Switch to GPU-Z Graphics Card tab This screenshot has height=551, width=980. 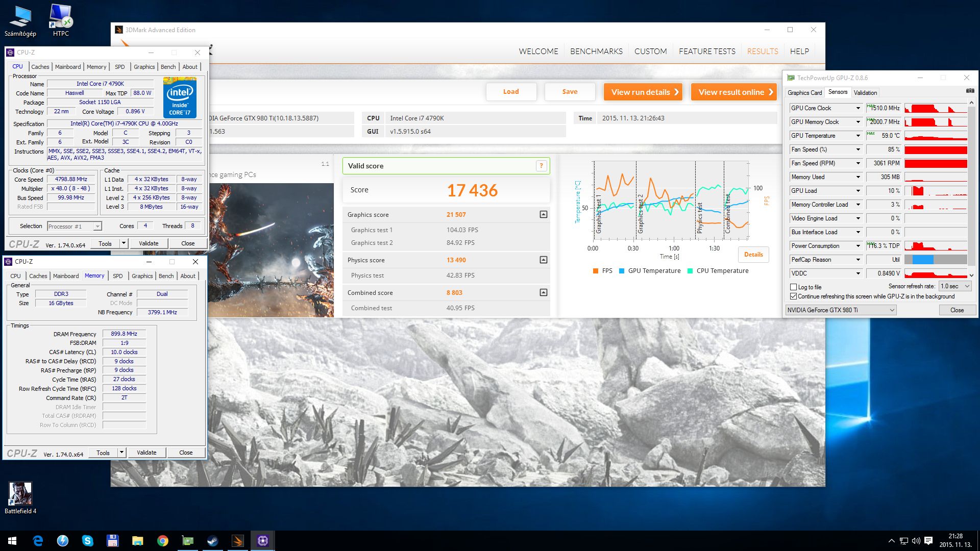804,93
